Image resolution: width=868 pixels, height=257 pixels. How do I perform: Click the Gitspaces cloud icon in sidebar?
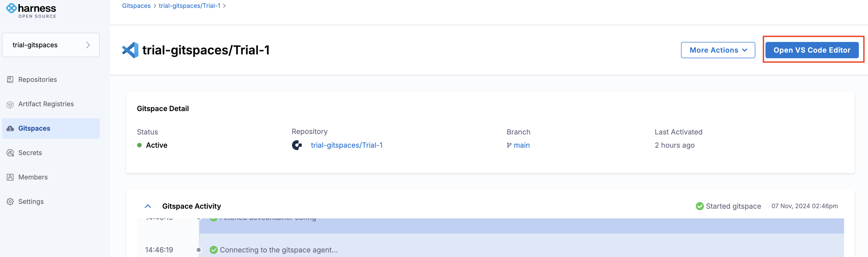[10, 129]
